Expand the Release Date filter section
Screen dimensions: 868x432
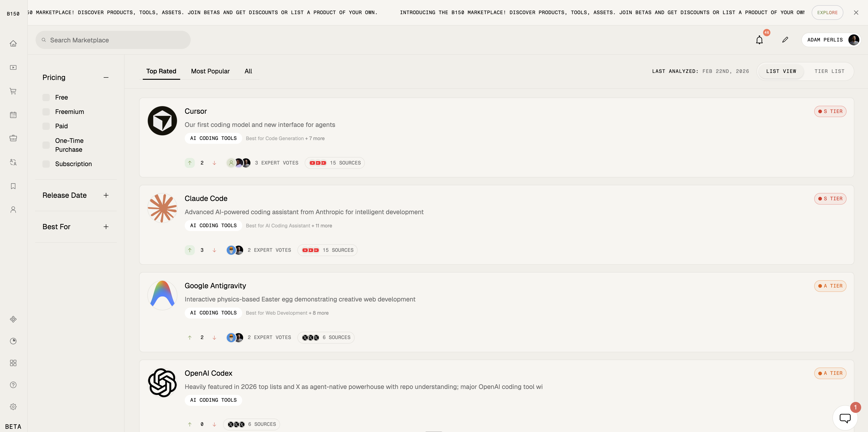(106, 195)
